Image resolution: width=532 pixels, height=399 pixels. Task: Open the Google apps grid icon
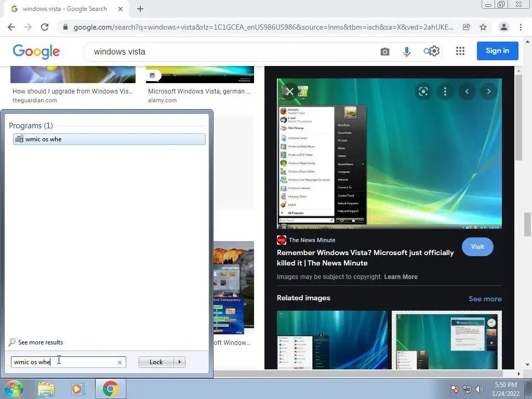[x=460, y=51]
